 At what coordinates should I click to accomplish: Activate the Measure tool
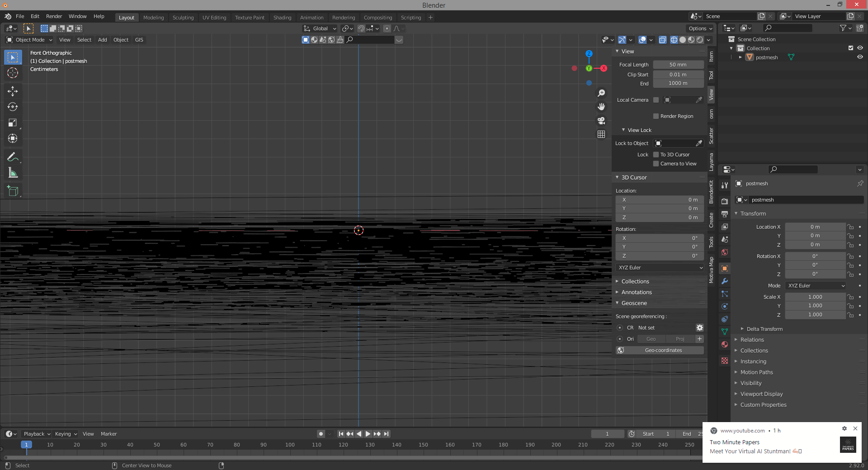(x=13, y=172)
